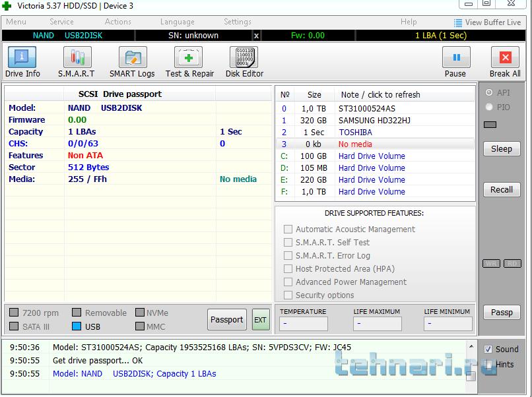Viewport: 532px width, 397px height.
Task: Click the View Buffer Live icon
Action: pos(457,22)
